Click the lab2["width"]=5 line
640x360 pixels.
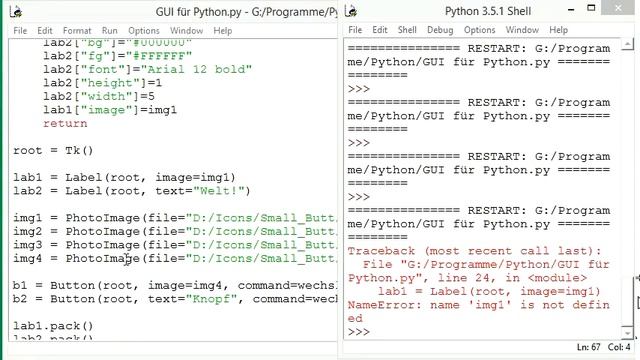tap(99, 96)
